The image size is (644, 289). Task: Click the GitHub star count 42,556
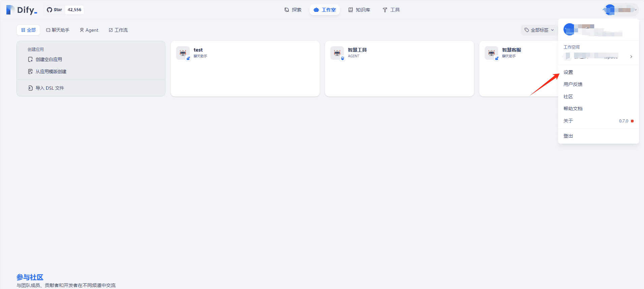coord(74,10)
